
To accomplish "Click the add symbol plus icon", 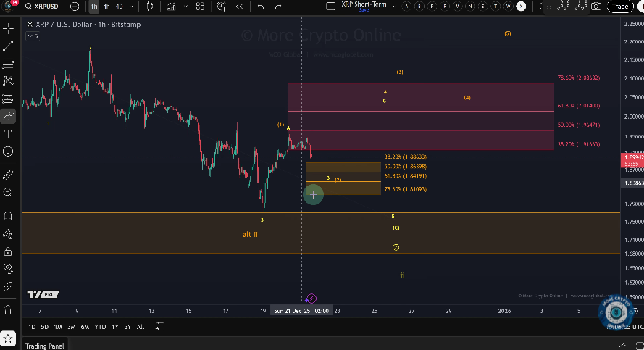I will (75, 7).
